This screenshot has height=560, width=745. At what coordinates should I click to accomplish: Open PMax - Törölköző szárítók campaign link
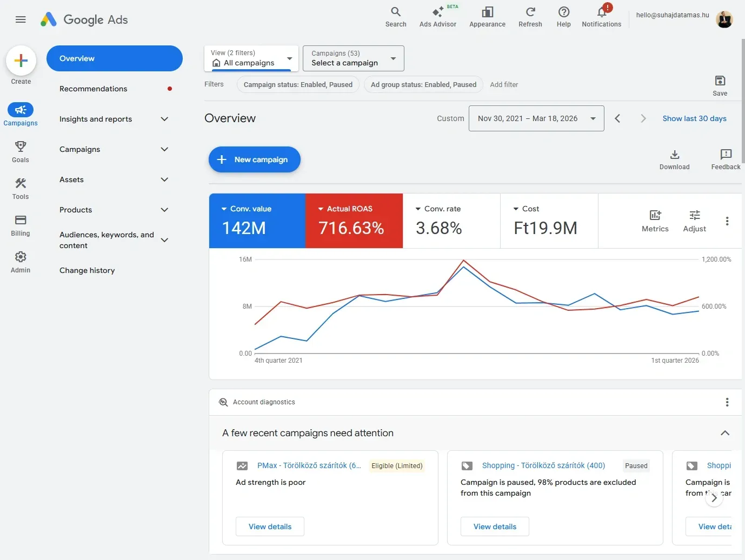(309, 465)
